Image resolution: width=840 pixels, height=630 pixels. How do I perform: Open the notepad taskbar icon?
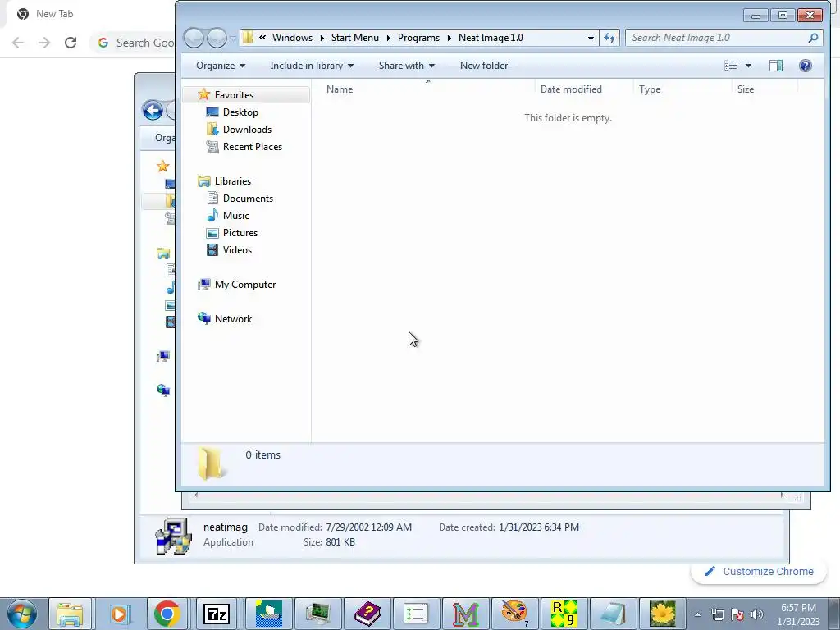pyautogui.click(x=613, y=614)
